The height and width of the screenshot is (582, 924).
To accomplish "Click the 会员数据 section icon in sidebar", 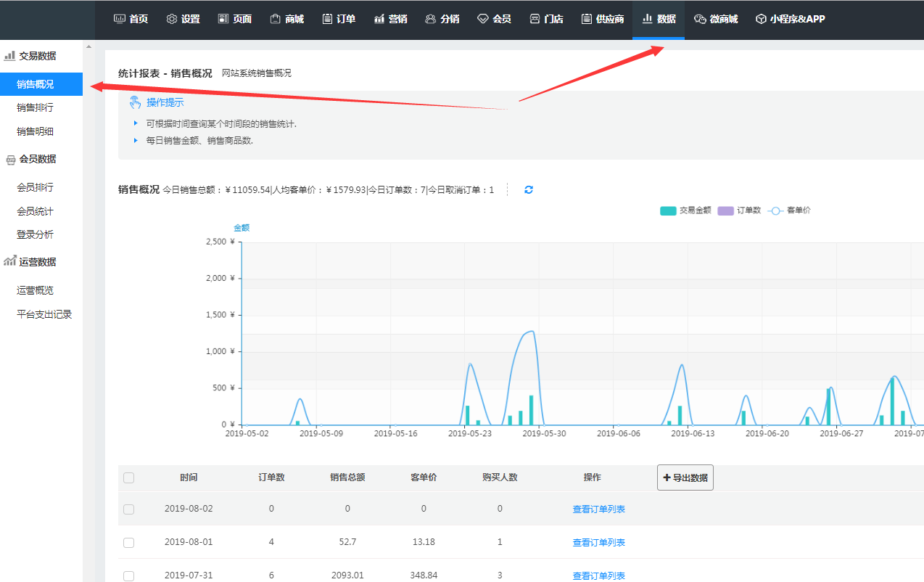I will click(x=10, y=160).
